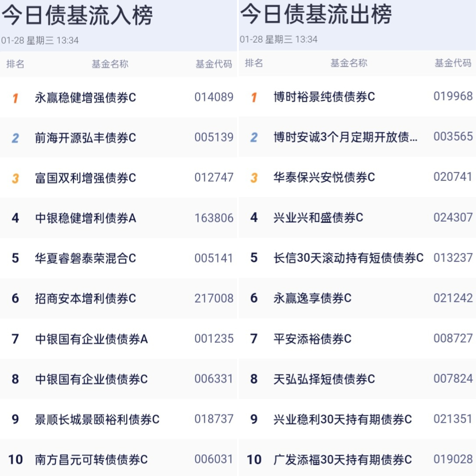This screenshot has width=476, height=476.
Task: Open 景顺长城景颐裕利债券C fund
Action: click(97, 420)
